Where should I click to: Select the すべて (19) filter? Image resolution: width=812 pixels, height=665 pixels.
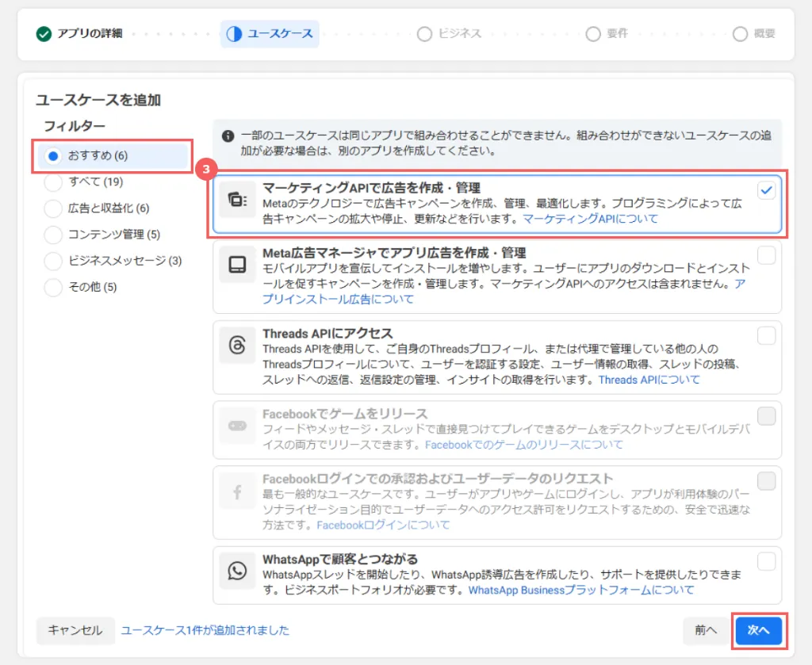point(53,182)
